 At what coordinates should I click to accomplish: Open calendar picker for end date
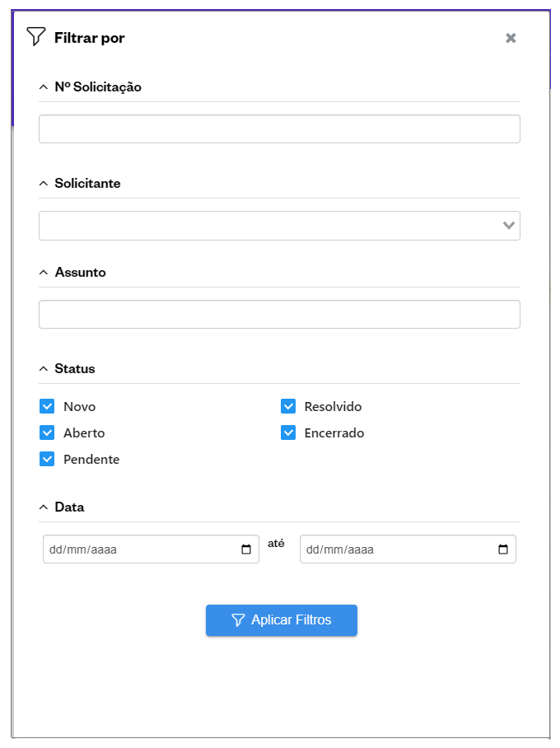[x=503, y=549]
